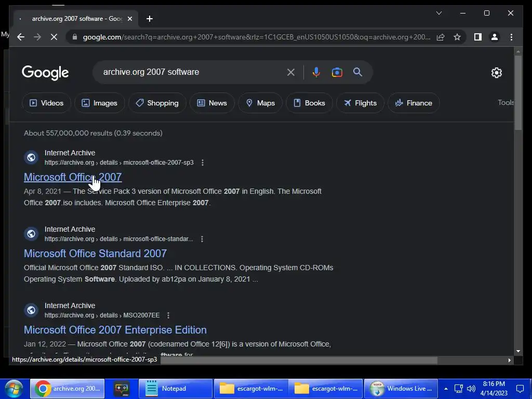
Task: Open the tray network icon
Action: click(459, 389)
